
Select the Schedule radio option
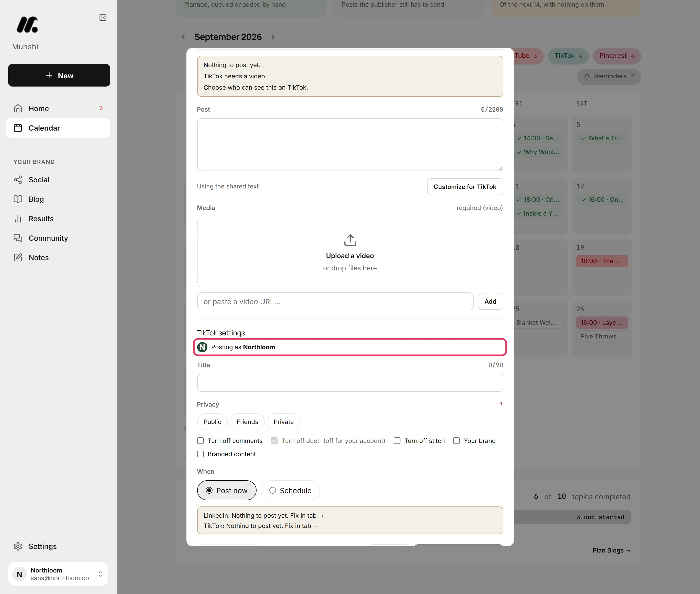(x=290, y=490)
